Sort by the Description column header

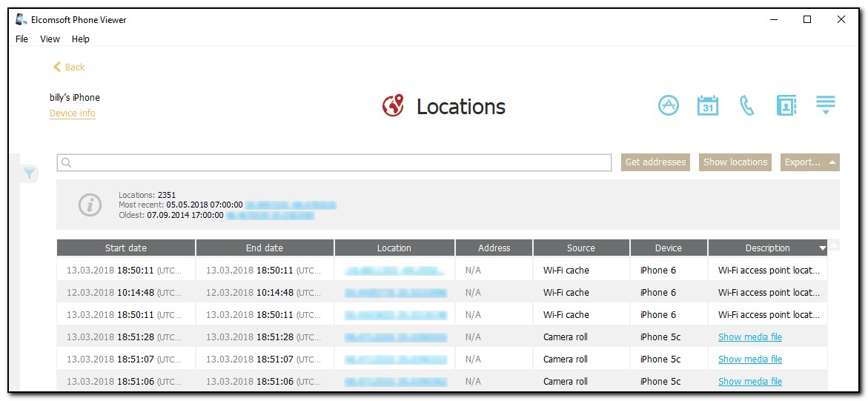[x=767, y=248]
